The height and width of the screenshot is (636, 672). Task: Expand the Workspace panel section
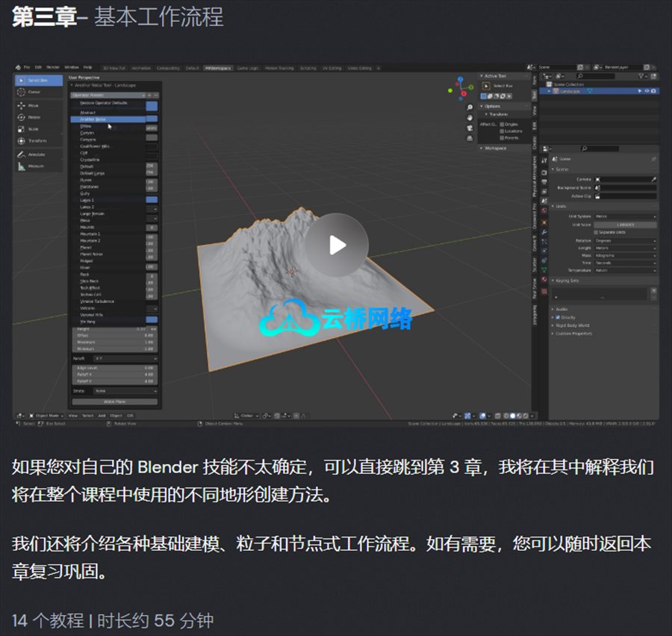[x=494, y=148]
